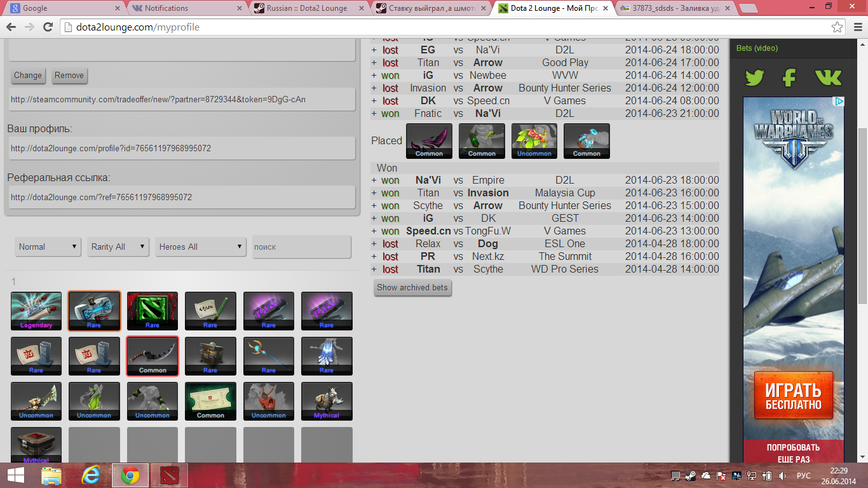The height and width of the screenshot is (488, 868).
Task: Select the Common curved blade item
Action: [x=153, y=356]
